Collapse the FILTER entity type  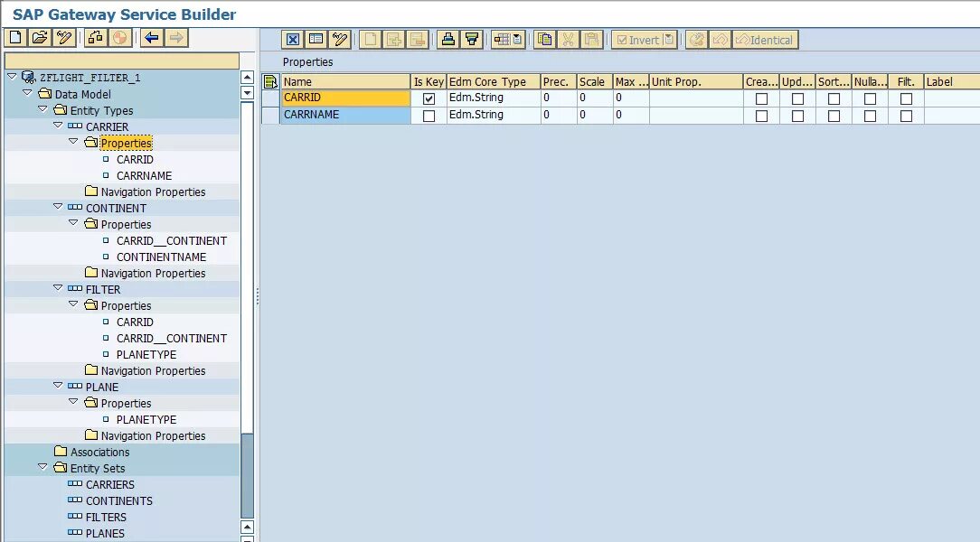tap(58, 287)
